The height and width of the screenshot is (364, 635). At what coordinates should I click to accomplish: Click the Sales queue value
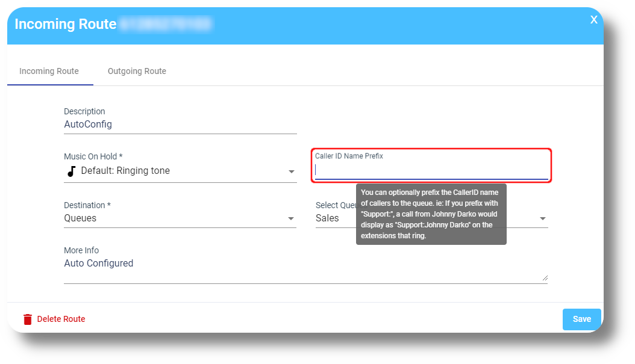tap(327, 218)
